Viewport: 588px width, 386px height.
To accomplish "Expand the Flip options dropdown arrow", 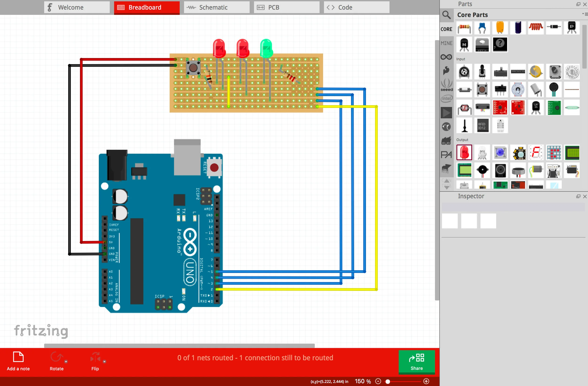I will point(104,362).
